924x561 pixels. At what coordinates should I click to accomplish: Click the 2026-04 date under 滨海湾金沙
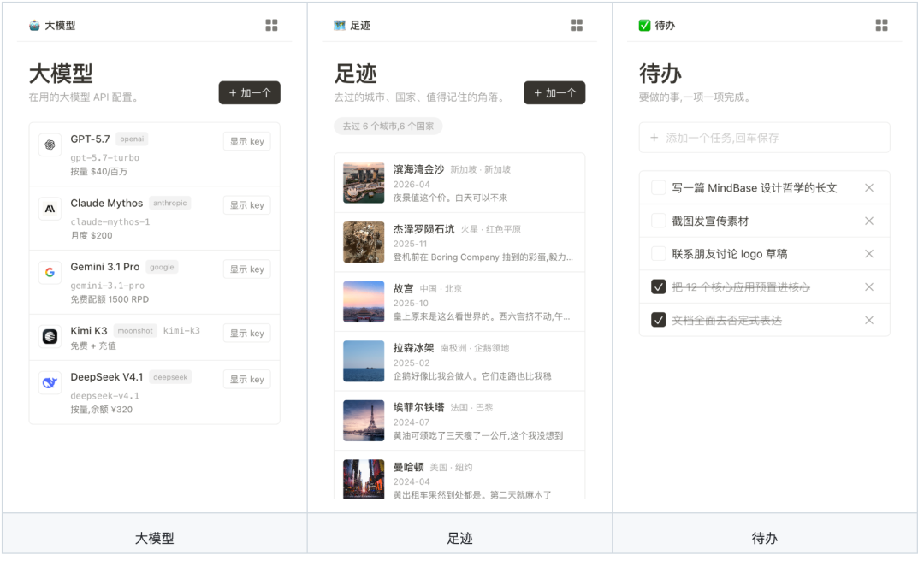coord(412,185)
